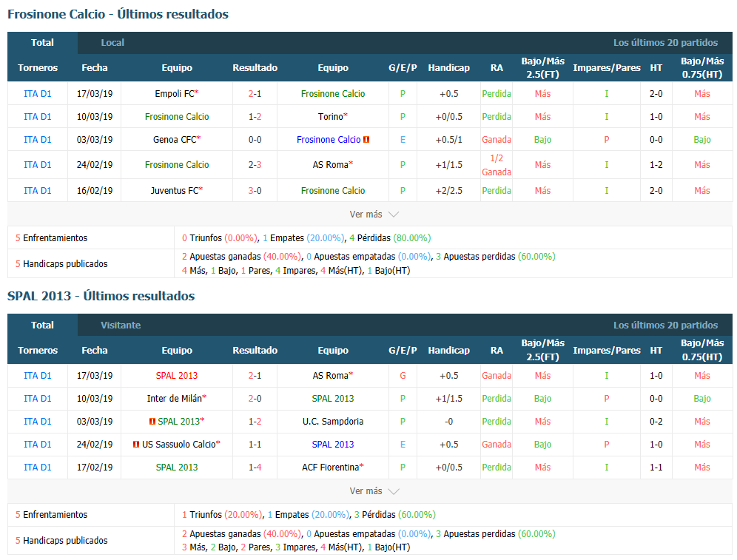The image size is (737, 560).
Task: Click SPAL 2013 in the Inter de Milán row
Action: pyautogui.click(x=333, y=399)
